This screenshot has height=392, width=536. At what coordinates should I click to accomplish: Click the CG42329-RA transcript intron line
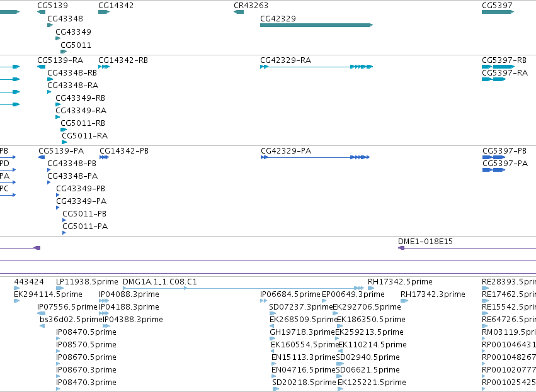tap(309, 67)
